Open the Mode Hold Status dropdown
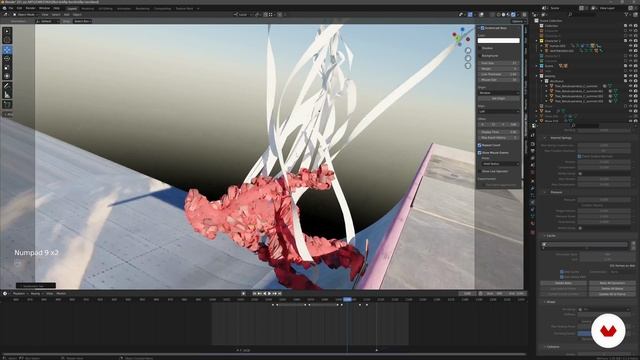 (x=500, y=164)
